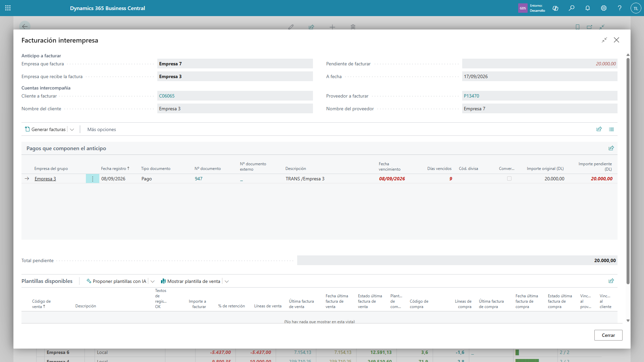Image resolution: width=644 pixels, height=362 pixels.
Task: Click % de retención column header
Action: (231, 306)
